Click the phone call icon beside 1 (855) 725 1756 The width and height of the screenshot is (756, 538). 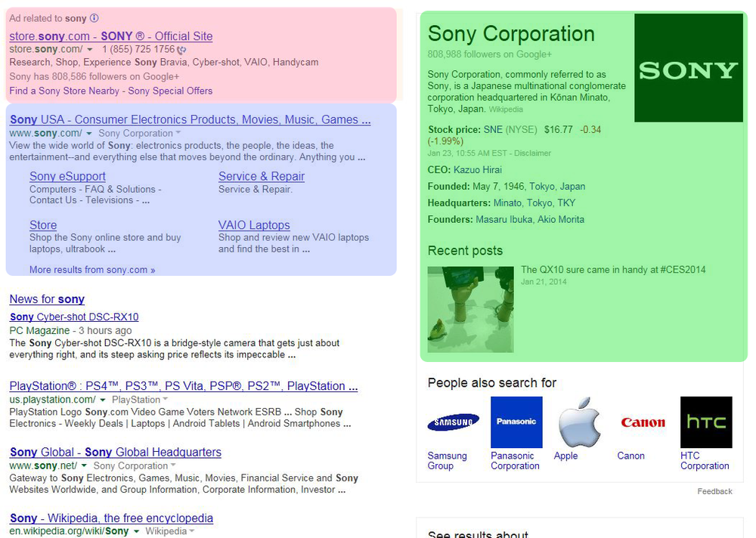(181, 50)
